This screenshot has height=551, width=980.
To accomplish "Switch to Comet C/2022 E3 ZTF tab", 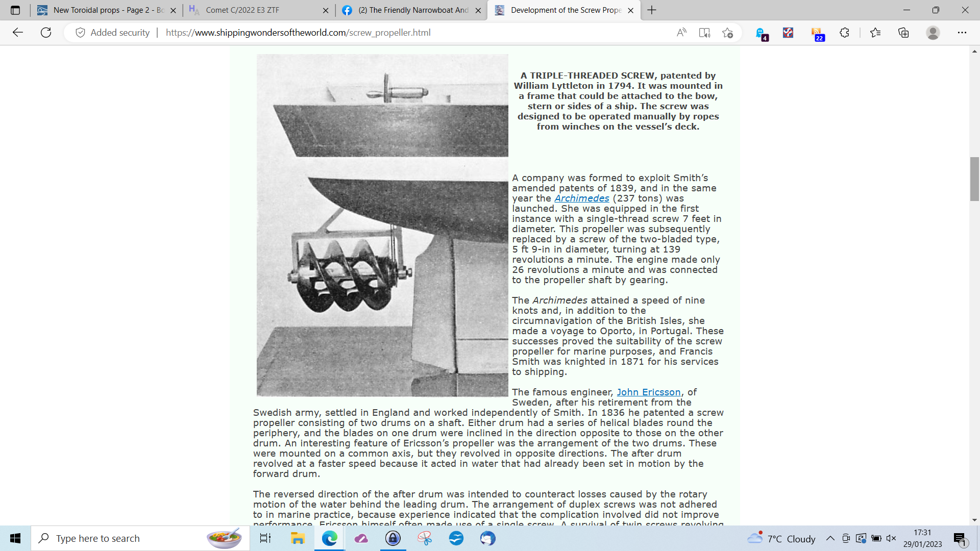I will pyautogui.click(x=258, y=10).
